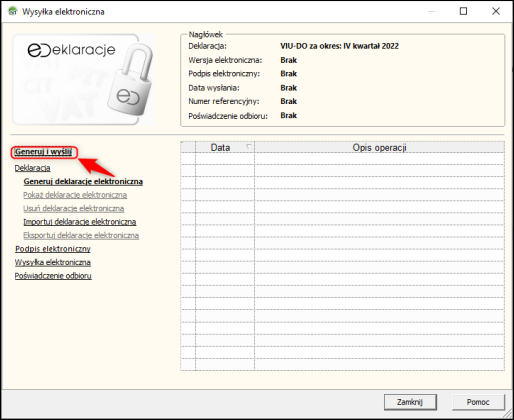Click the application icon in title bar
Viewport: 514px width, 420px height.
[12, 11]
